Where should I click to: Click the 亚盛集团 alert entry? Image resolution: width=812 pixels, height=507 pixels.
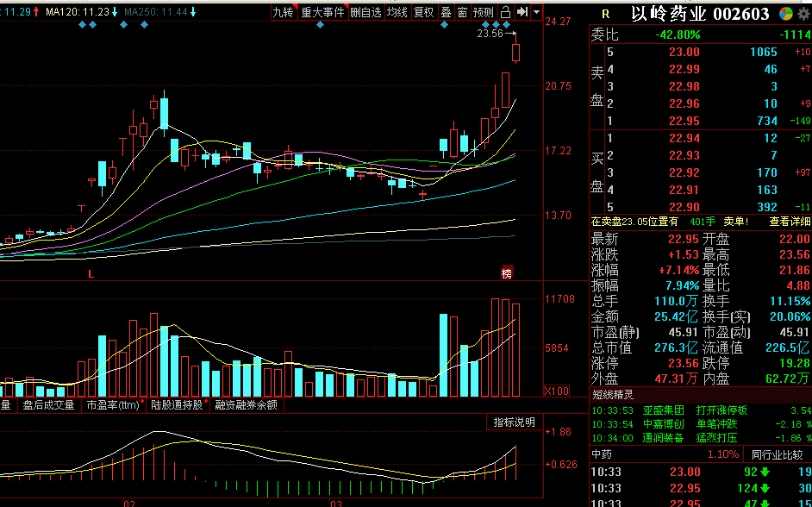pyautogui.click(x=664, y=410)
